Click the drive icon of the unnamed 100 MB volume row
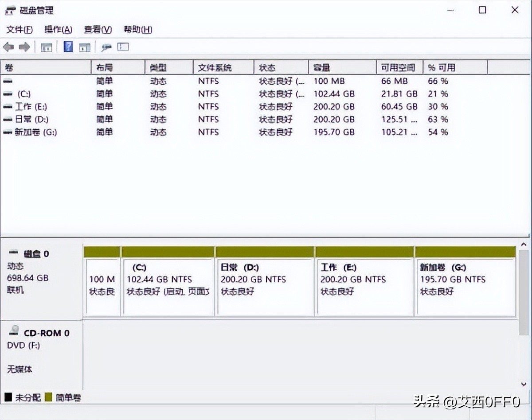 coord(8,81)
